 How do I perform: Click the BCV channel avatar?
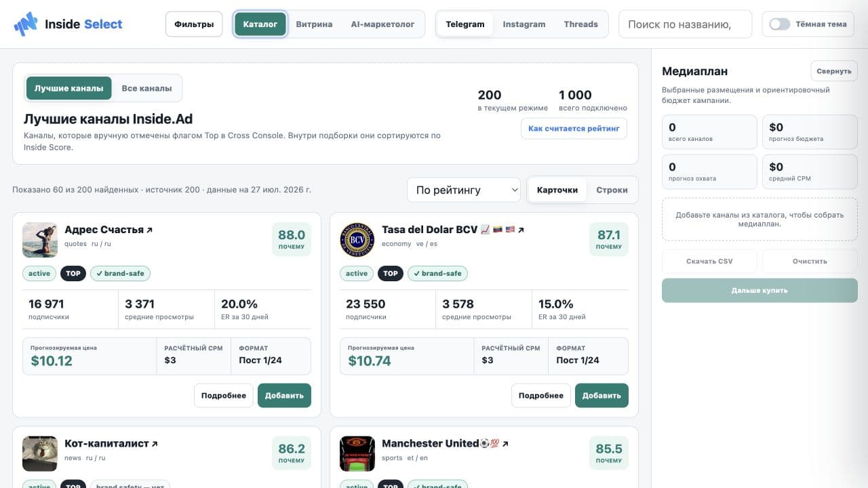point(357,240)
